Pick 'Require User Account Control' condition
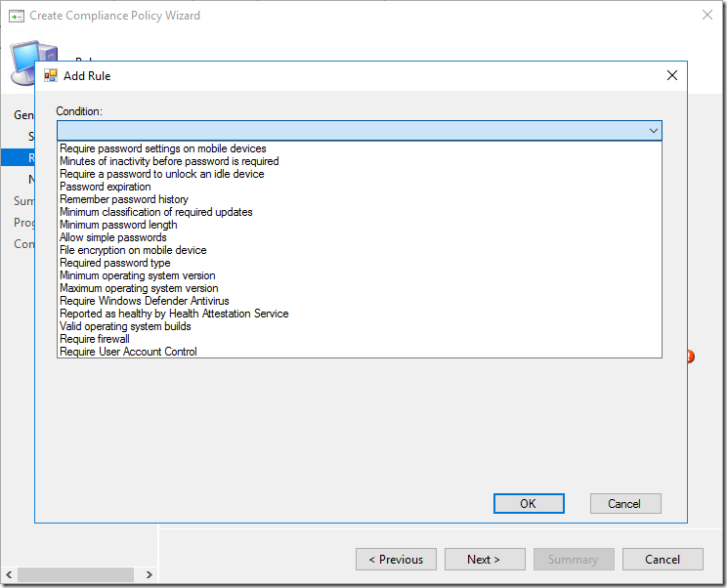This screenshot has height=588, width=727. click(x=128, y=352)
